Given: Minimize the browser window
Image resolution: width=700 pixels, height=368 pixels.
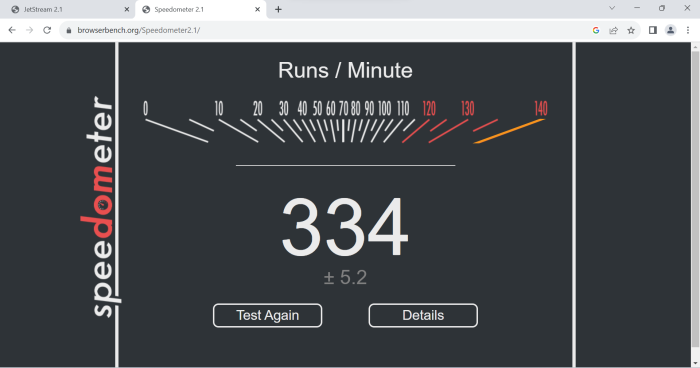Looking at the screenshot, I should tap(637, 8).
